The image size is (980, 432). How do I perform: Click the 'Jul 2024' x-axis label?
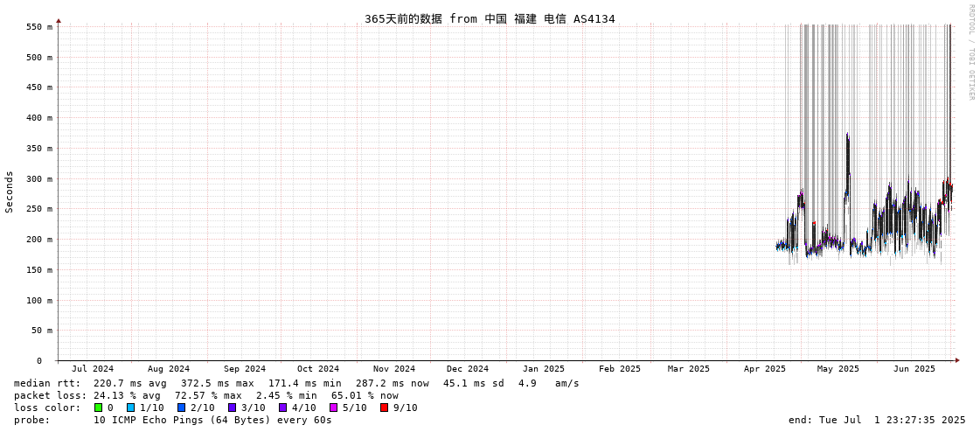(93, 369)
